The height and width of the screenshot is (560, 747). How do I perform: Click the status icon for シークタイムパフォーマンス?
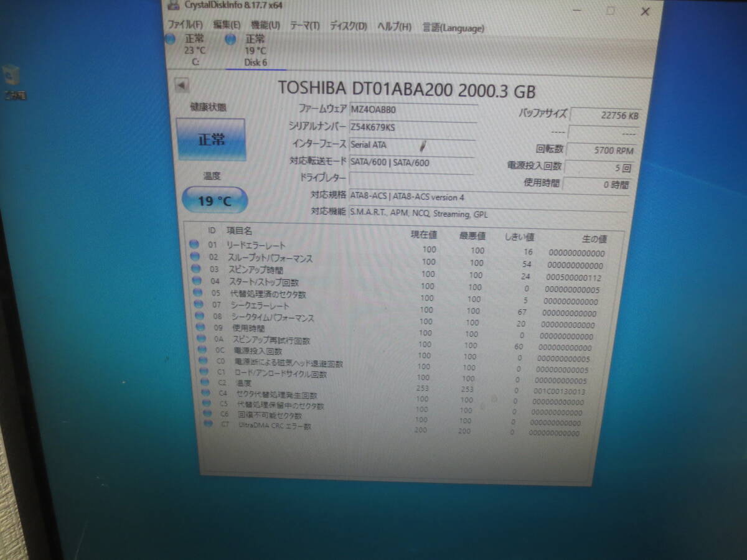pyautogui.click(x=200, y=316)
